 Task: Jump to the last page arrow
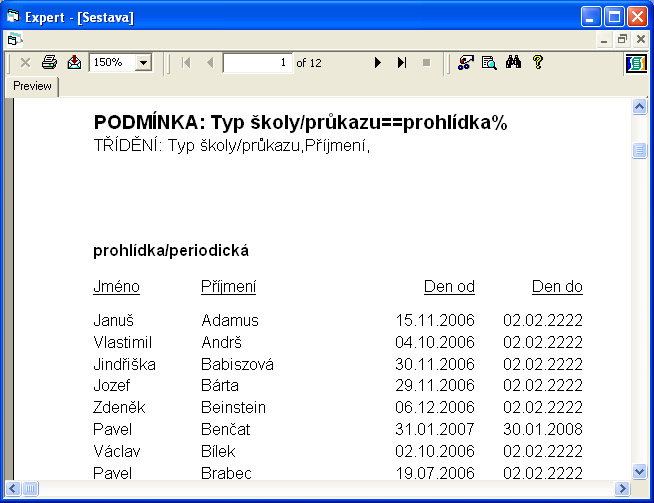coord(402,63)
